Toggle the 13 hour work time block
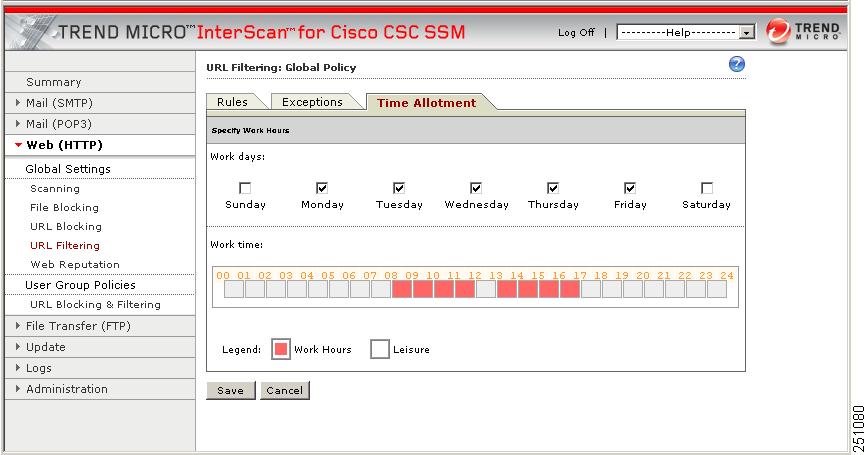This screenshot has width=866, height=455. click(x=506, y=289)
